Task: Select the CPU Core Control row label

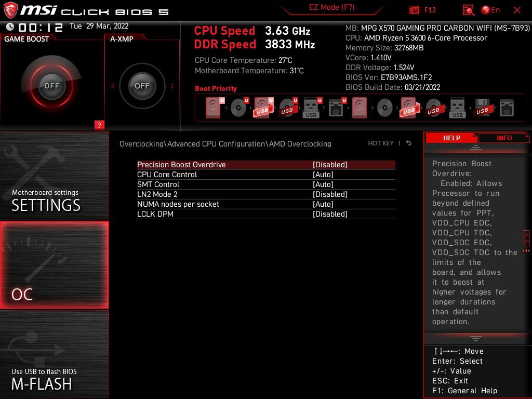Action: (x=167, y=175)
